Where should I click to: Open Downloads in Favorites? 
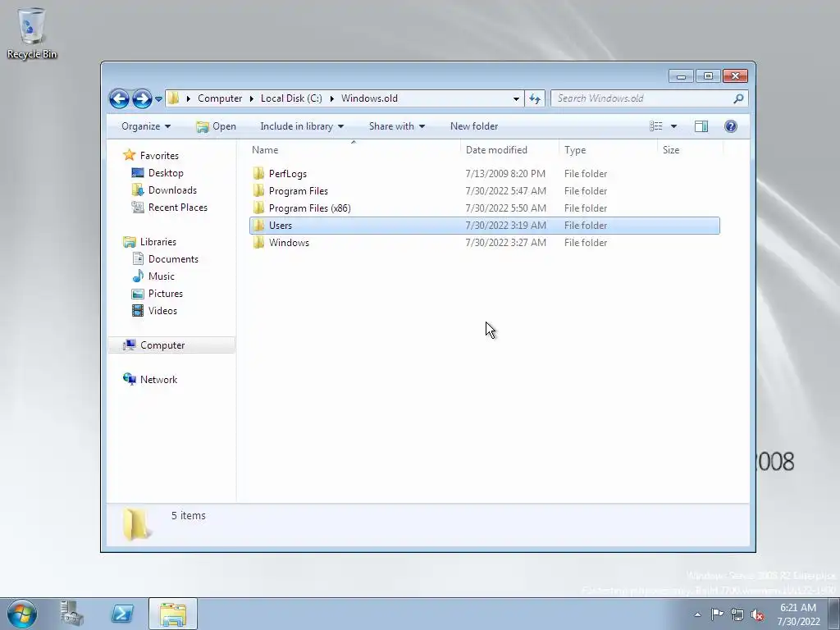tap(172, 190)
